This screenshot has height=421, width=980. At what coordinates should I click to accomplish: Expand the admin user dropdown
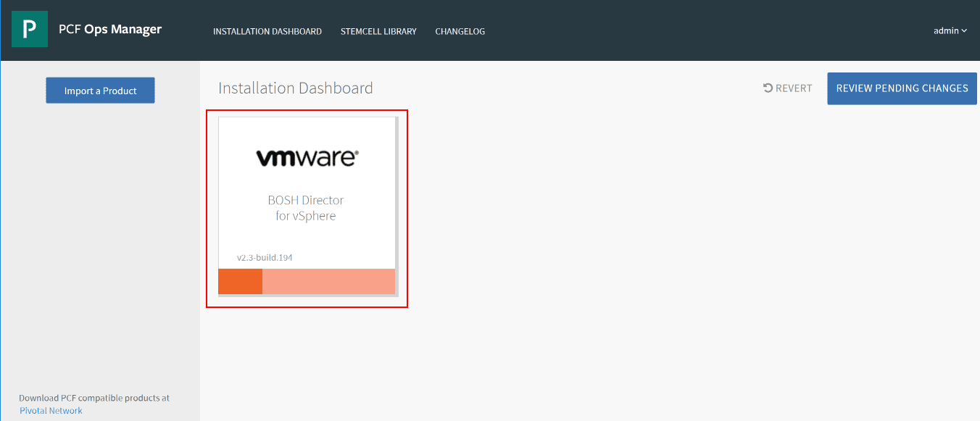(950, 30)
